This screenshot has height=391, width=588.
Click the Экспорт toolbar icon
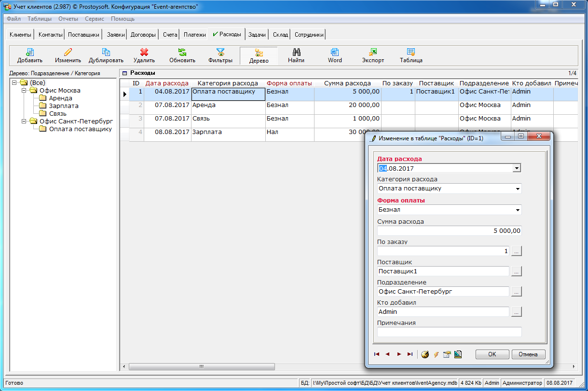(x=373, y=53)
